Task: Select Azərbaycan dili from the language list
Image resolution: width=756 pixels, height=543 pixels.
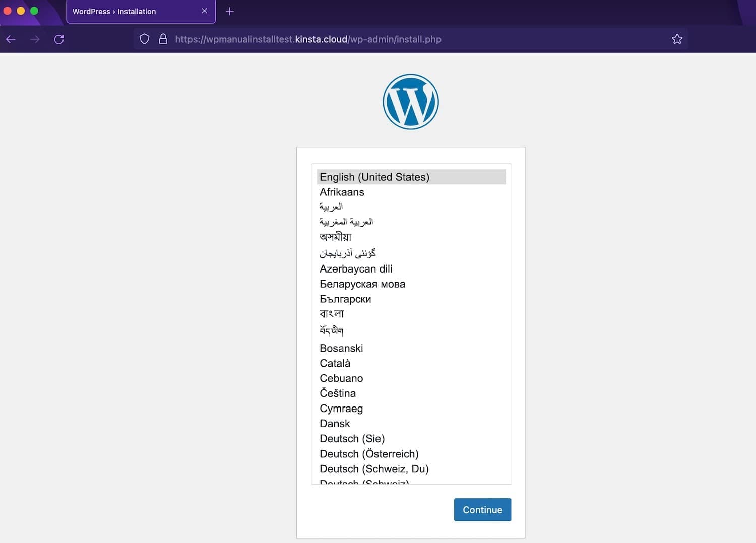Action: point(355,269)
